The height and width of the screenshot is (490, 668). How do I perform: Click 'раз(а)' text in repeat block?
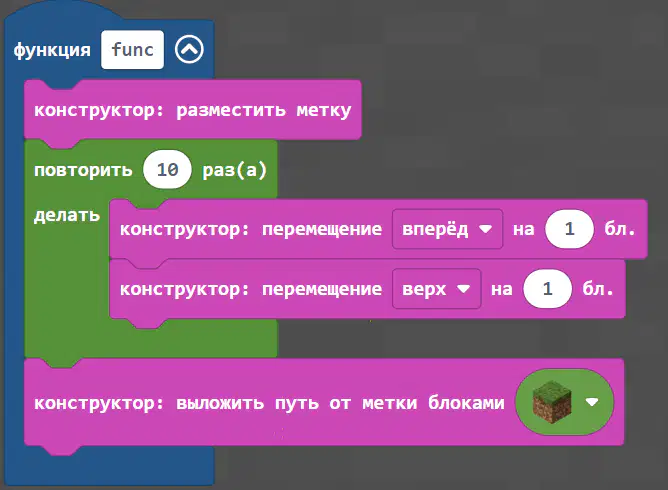coord(234,170)
